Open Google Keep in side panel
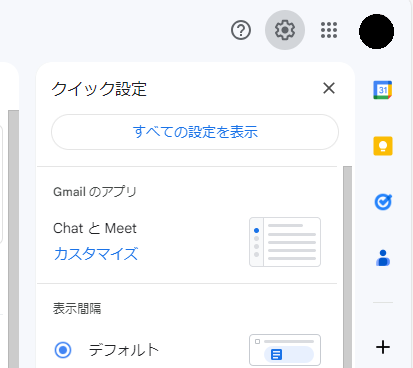 coord(383,146)
